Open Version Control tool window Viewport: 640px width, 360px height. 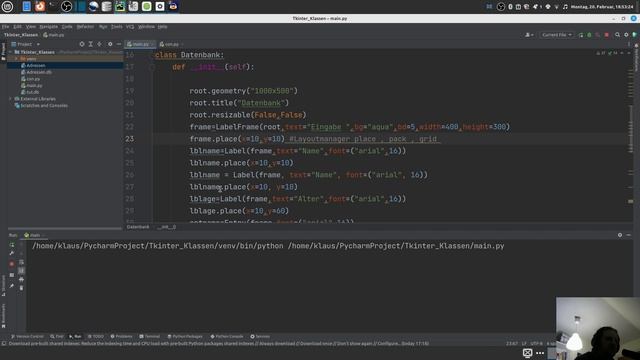(27, 337)
